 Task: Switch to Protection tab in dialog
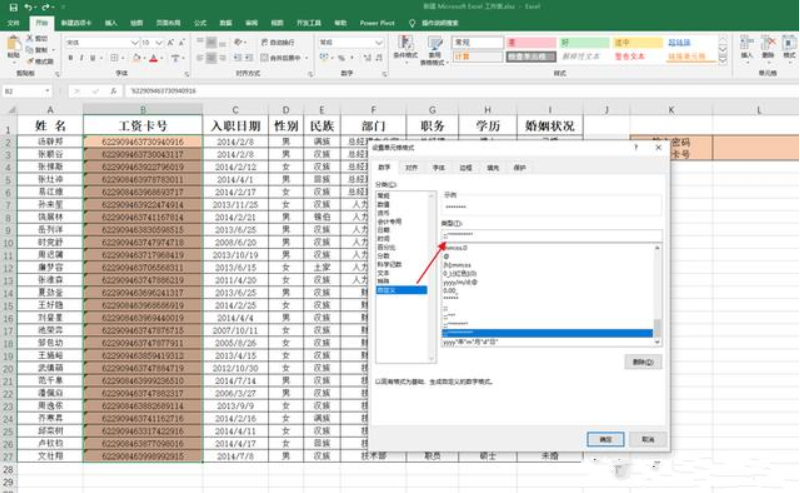pyautogui.click(x=519, y=168)
